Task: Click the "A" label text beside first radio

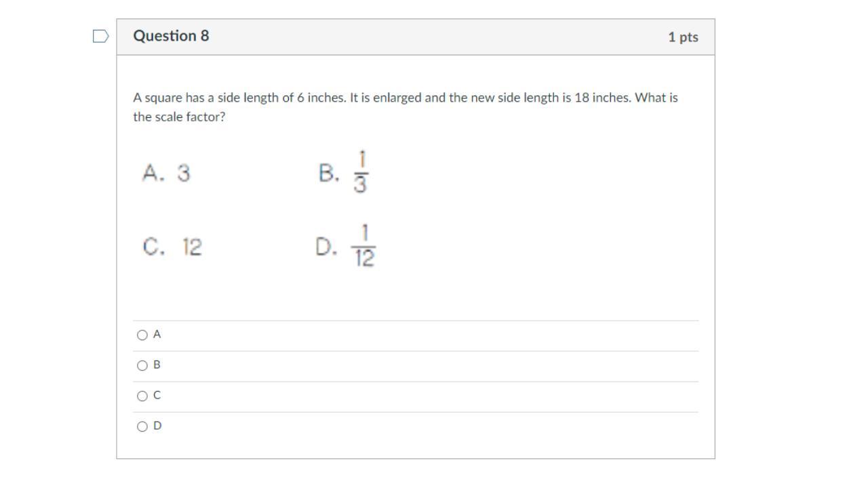Action: click(157, 334)
